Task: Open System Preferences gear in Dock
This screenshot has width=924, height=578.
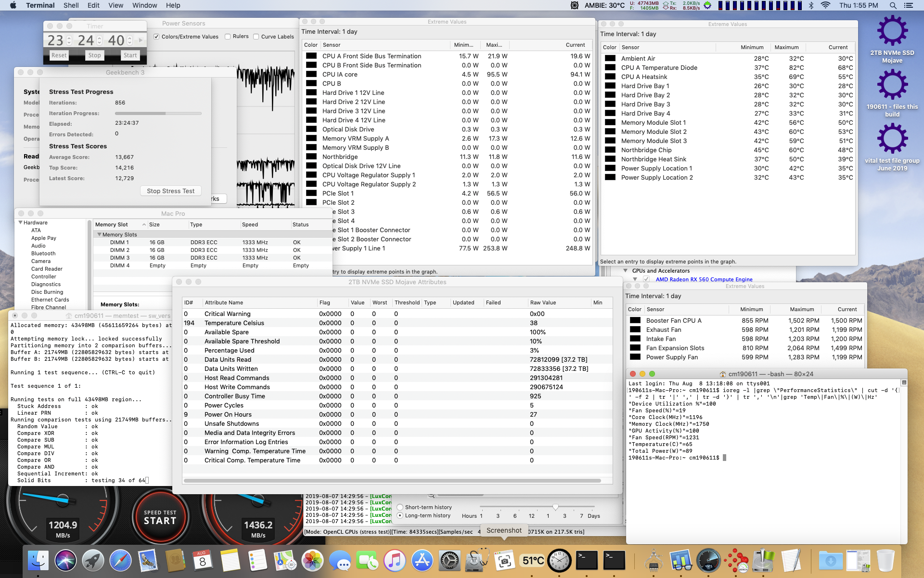Action: (449, 561)
